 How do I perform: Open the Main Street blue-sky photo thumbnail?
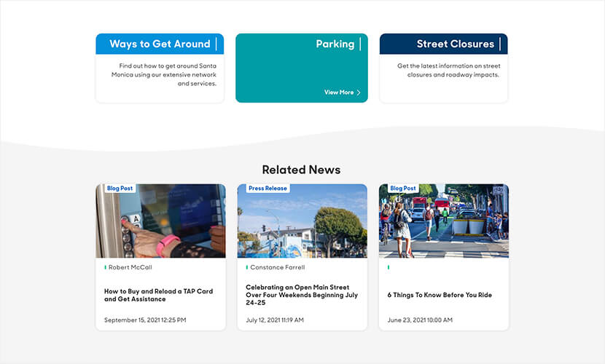302,221
